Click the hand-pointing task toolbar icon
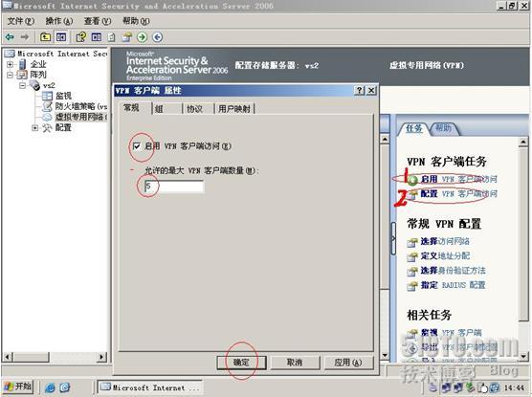Viewport: 532px width, 397px height. point(127,36)
